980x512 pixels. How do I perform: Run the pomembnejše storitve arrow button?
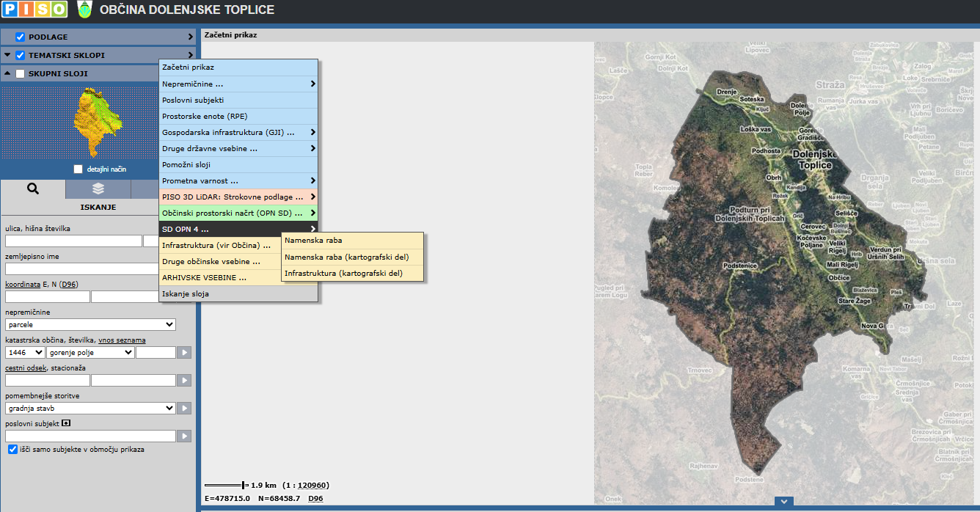pyautogui.click(x=184, y=409)
